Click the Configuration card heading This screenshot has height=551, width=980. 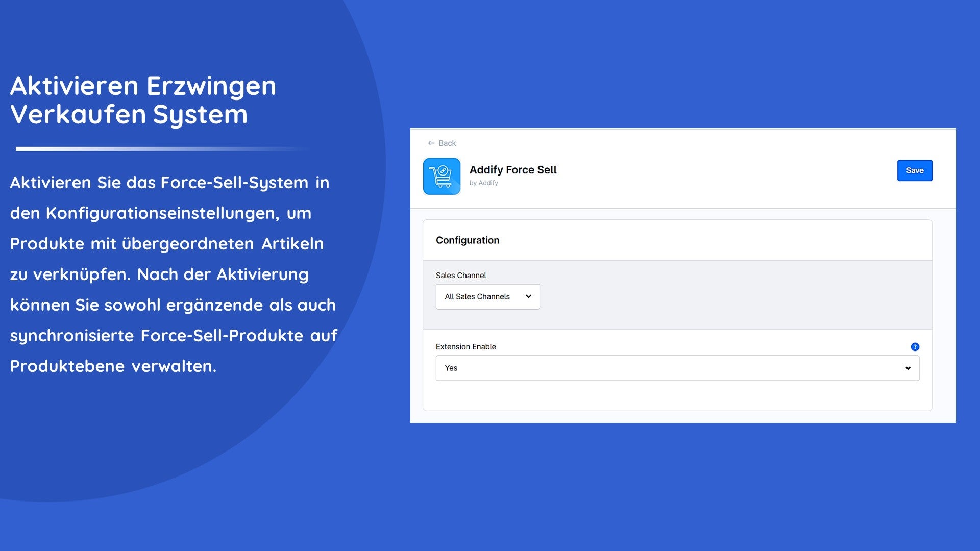tap(467, 240)
